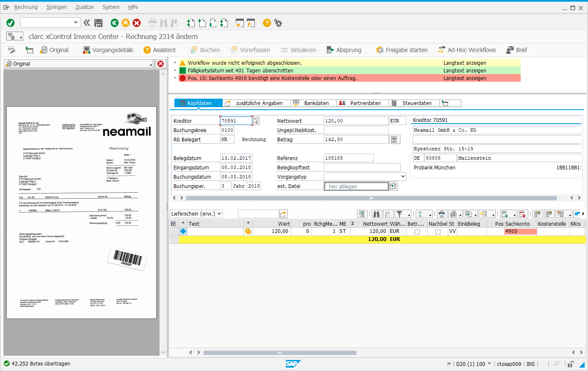
Task: Open Langtext anzeigen for the red Sachkonto error
Action: (464, 78)
